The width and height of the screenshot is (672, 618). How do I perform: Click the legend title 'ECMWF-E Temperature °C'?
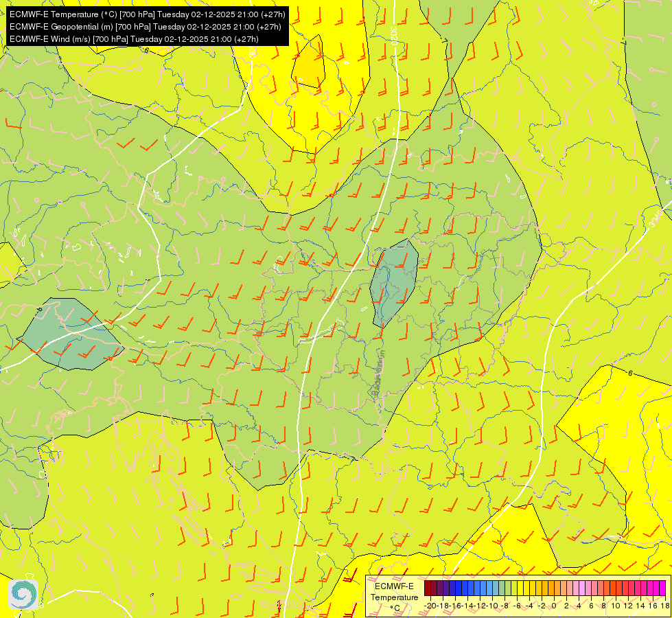point(394,597)
